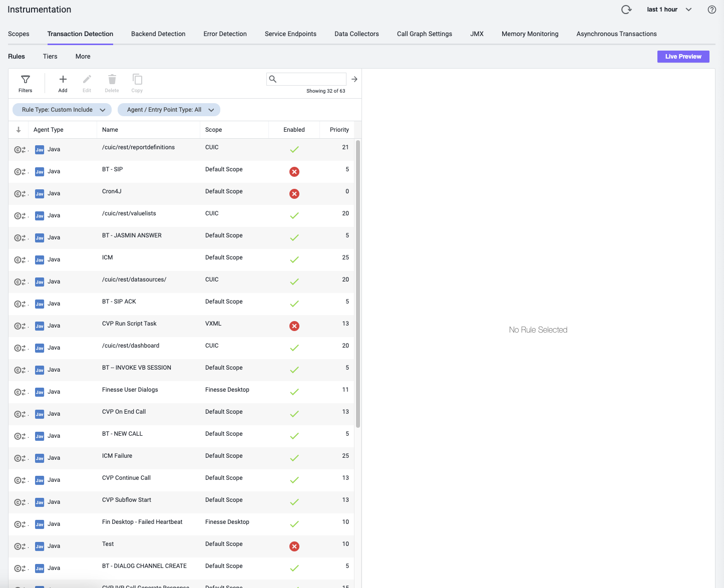The image size is (724, 588).
Task: Click the Live Preview button
Action: [x=683, y=57]
